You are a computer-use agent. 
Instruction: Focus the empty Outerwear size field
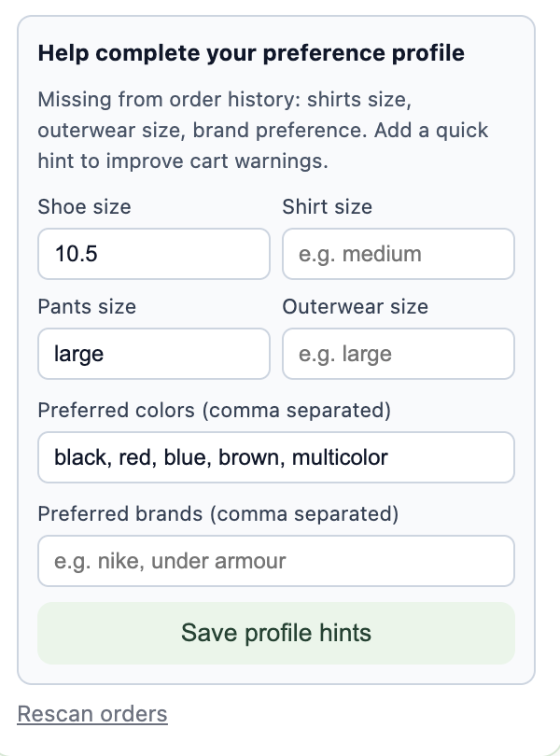(x=399, y=355)
